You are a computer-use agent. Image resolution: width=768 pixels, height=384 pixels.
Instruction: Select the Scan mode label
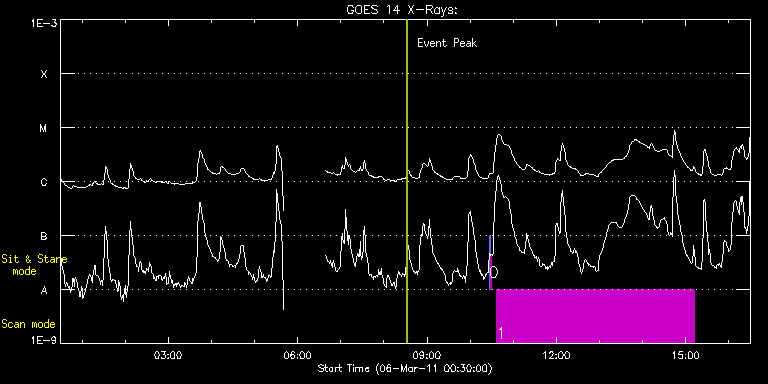click(28, 324)
